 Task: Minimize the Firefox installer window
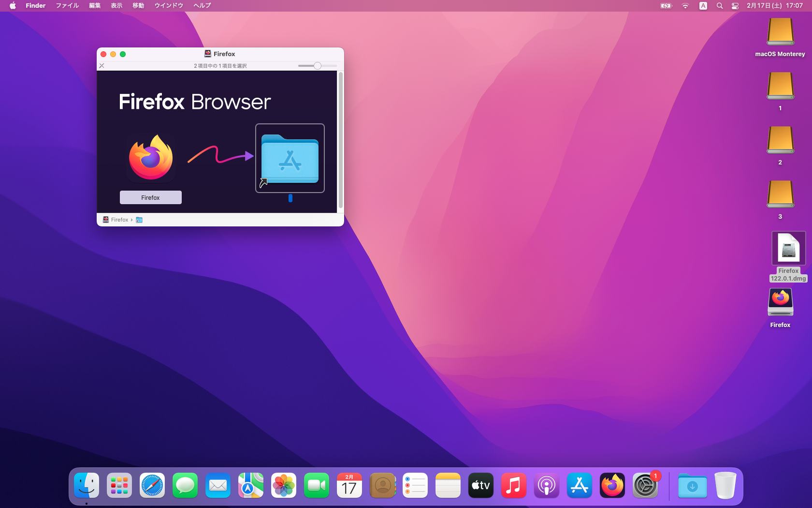113,54
